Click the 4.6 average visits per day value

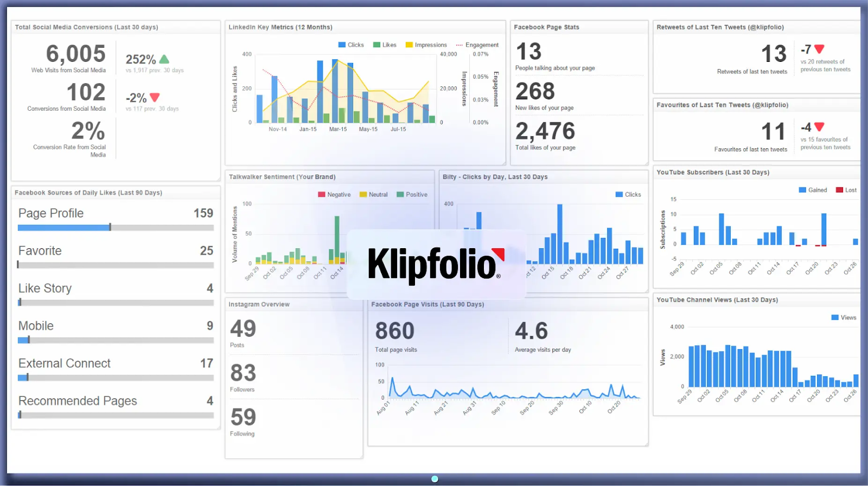click(531, 331)
